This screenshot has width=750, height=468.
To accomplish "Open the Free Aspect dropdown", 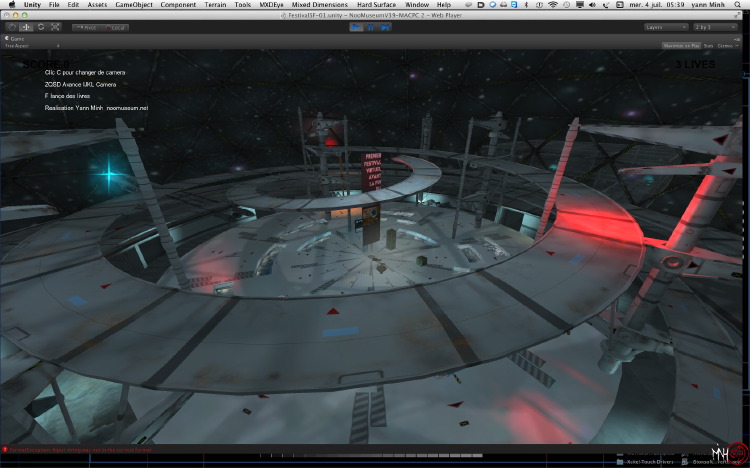I will pyautogui.click(x=32, y=46).
